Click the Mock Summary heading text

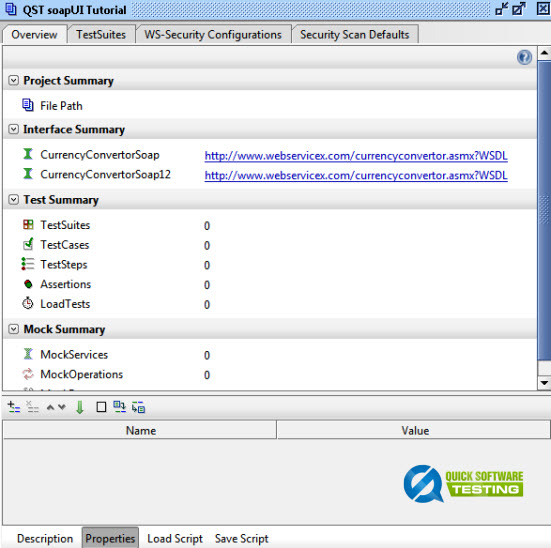click(x=64, y=330)
